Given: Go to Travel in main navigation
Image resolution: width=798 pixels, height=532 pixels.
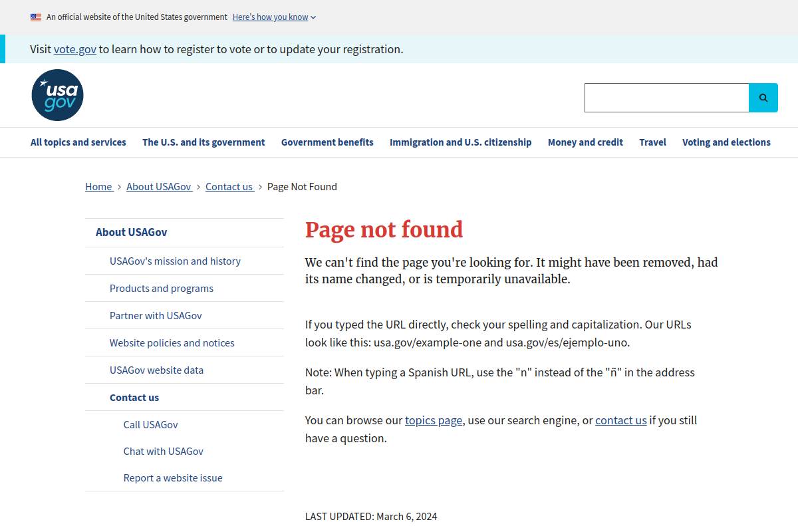Looking at the screenshot, I should pyautogui.click(x=652, y=142).
